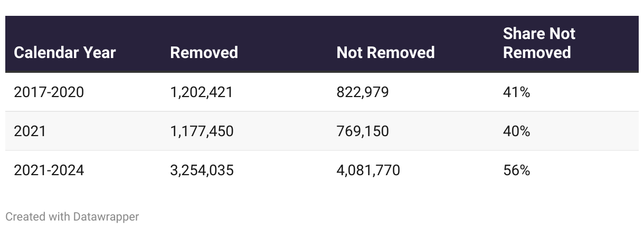Viewport: 644px width, 229px height.
Task: Click the 3,254,035 removed value
Action: tap(202, 170)
